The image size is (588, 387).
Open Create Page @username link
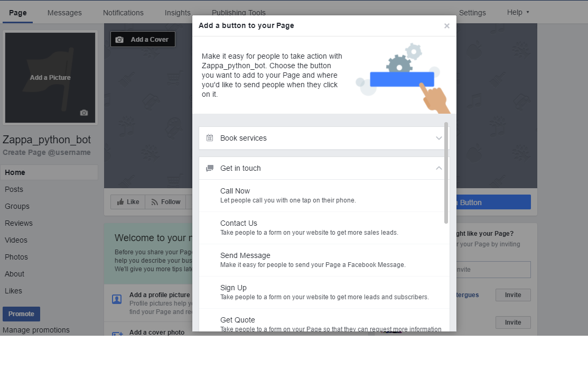point(46,152)
